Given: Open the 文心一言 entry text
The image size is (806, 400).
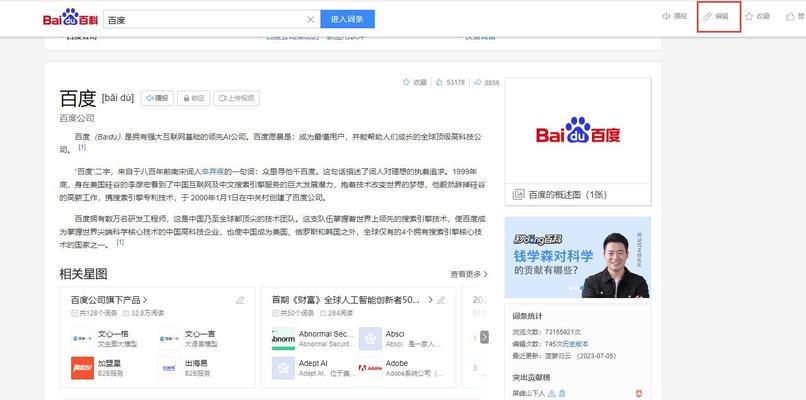Looking at the screenshot, I should coord(200,334).
